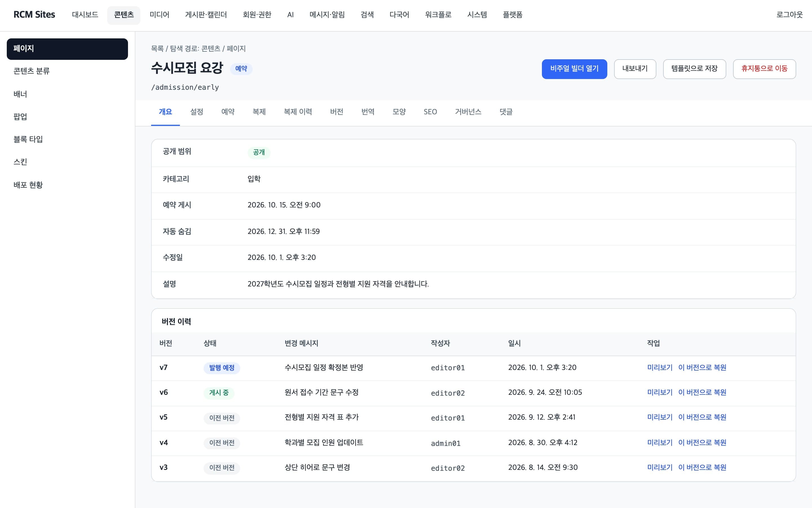Screen dimensions: 812x508
Task: Click 템플릿으로 저장 button
Action: click(694, 69)
